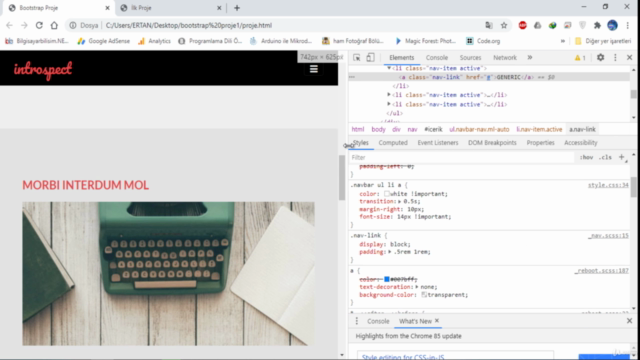Click the blue #007bff color swatch

[387, 279]
